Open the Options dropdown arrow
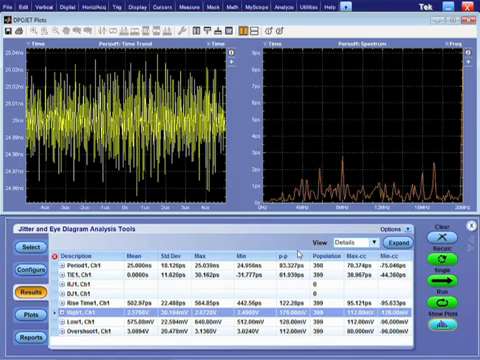Viewport: 480px width, 360px height. [407, 229]
